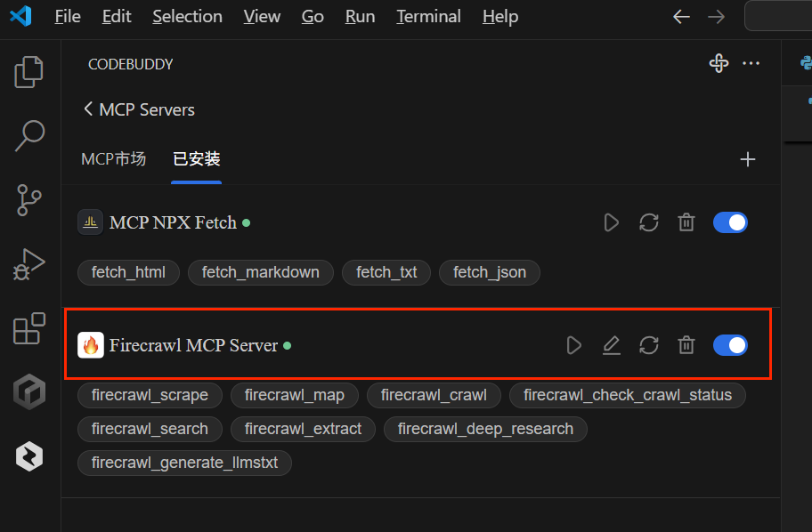812x532 pixels.
Task: Click the firecrawl_extract tool tag
Action: [303, 429]
